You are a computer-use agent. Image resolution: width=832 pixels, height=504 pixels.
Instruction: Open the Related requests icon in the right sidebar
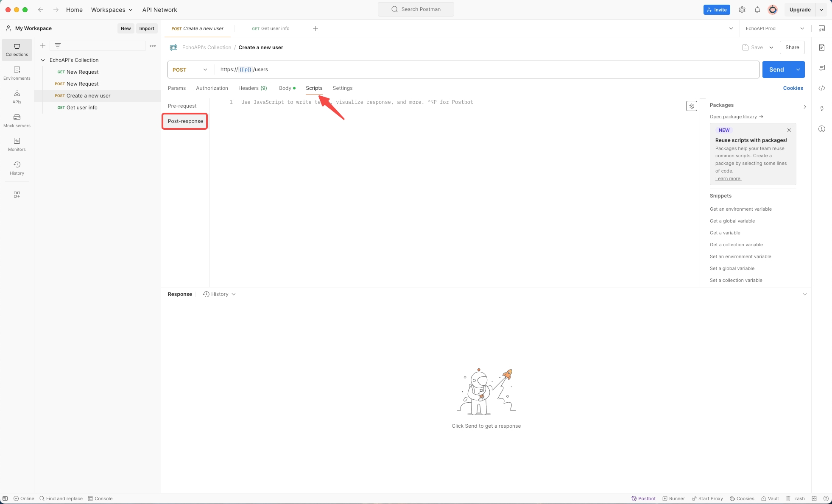[822, 109]
